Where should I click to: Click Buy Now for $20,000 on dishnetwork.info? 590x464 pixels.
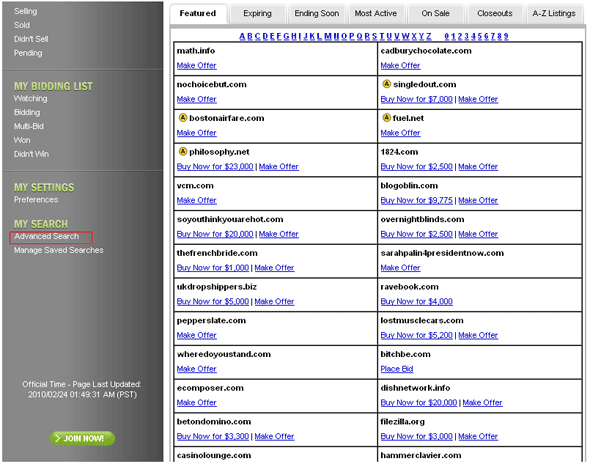click(x=419, y=403)
